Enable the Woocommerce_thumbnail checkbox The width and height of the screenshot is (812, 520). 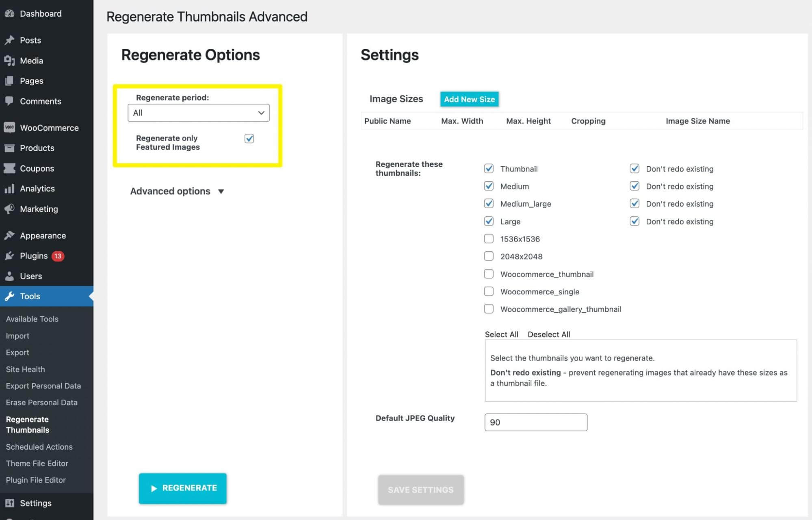click(489, 274)
